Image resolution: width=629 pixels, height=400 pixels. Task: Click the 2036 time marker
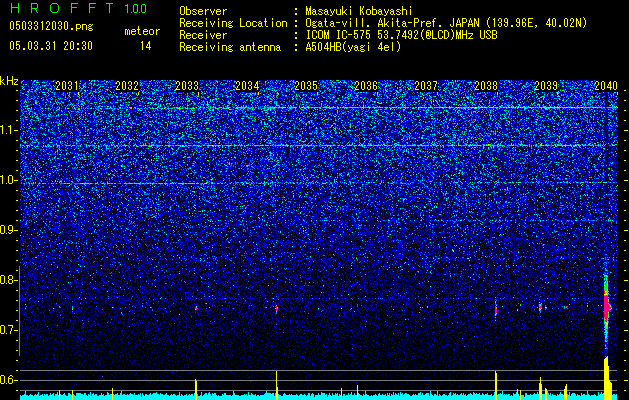366,86
